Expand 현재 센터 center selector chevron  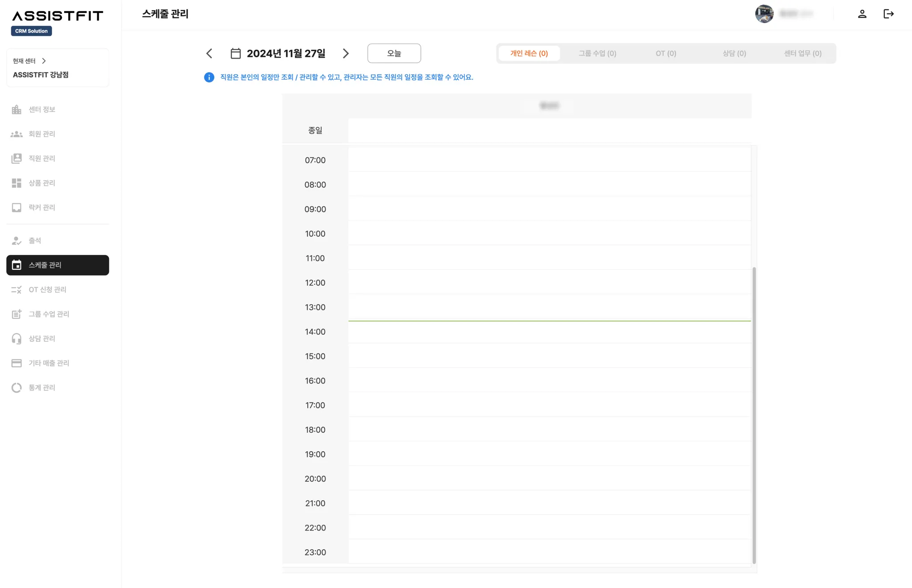click(x=44, y=61)
